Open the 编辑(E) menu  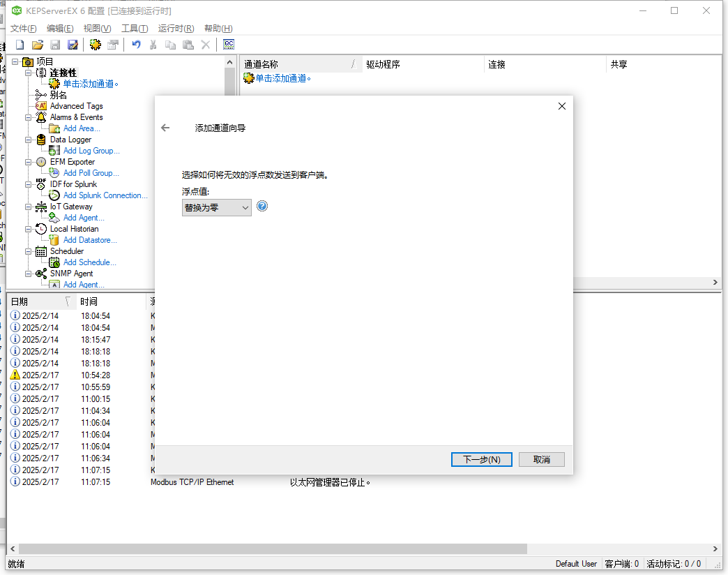point(60,29)
